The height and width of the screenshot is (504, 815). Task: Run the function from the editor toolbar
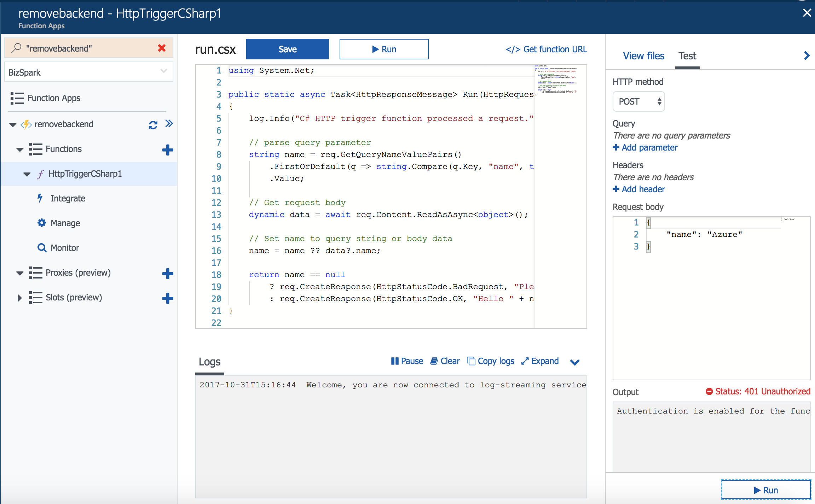[384, 49]
